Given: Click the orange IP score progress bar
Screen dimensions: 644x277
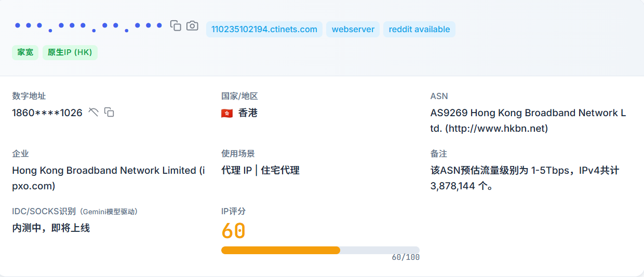Looking at the screenshot, I should tap(280, 250).
